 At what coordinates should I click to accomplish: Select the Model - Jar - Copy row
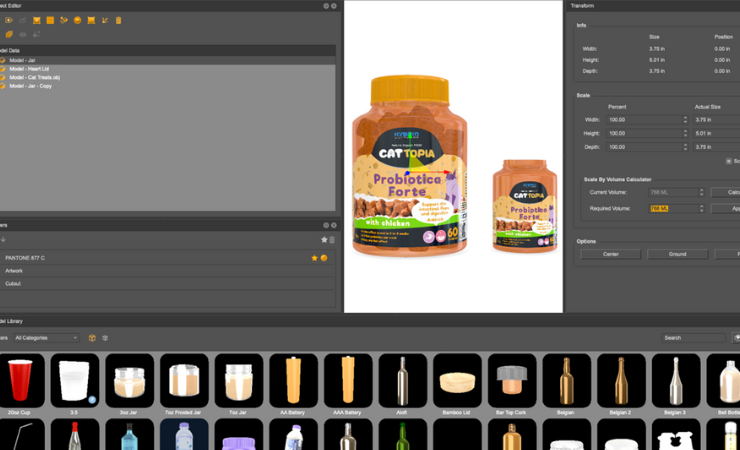(168, 86)
